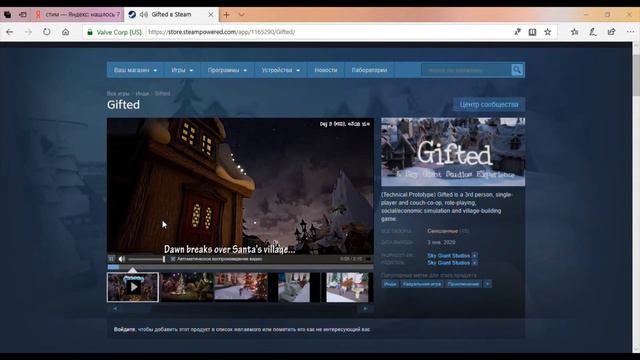The width and height of the screenshot is (640, 360).
Task: Click the Gifted header capsule image
Action: coord(453,152)
